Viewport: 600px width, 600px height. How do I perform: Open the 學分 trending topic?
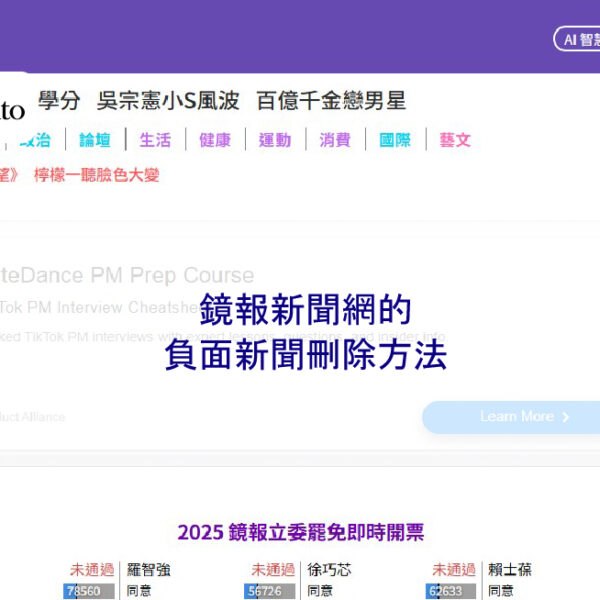click(59, 101)
